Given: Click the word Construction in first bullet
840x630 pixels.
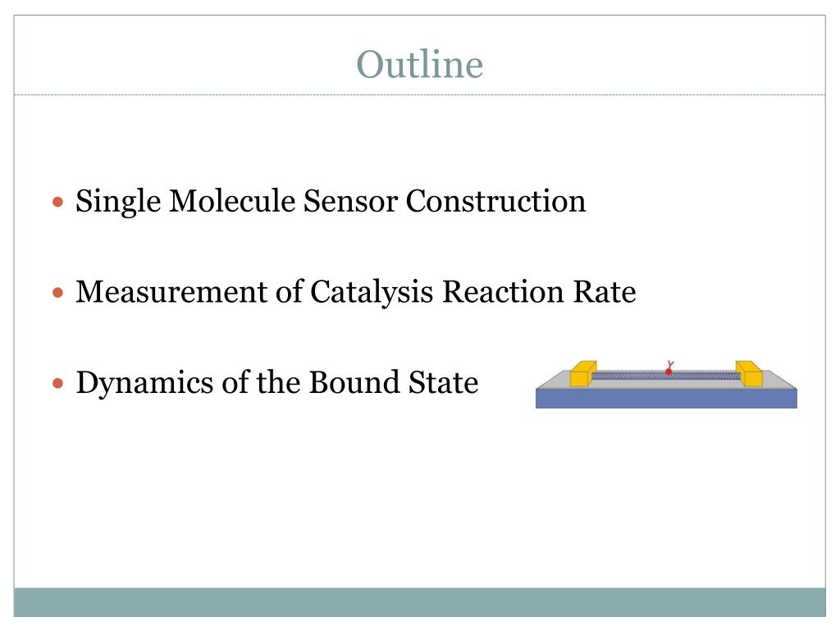Looking at the screenshot, I should [495, 202].
